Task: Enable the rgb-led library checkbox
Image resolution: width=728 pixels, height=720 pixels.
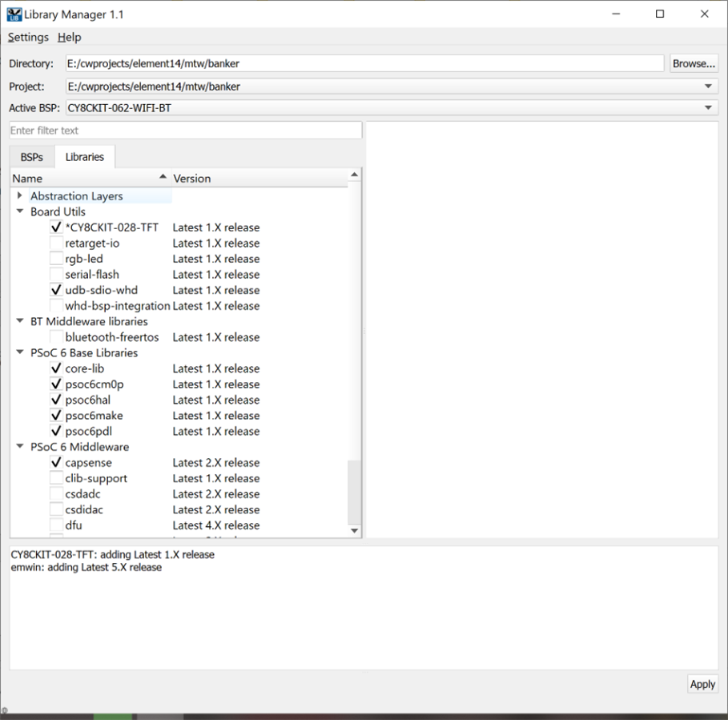Action: 56,259
